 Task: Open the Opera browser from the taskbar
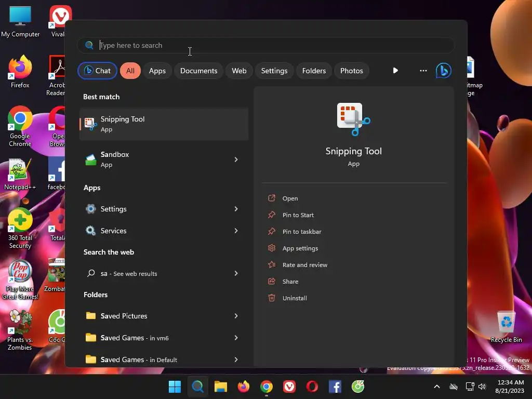(x=312, y=387)
